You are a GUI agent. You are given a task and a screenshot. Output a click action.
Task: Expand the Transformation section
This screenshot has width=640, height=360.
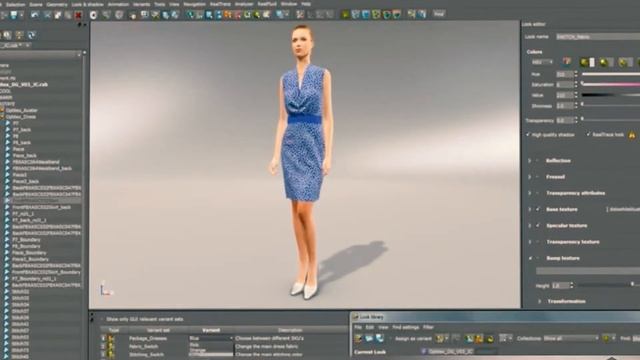pos(540,302)
